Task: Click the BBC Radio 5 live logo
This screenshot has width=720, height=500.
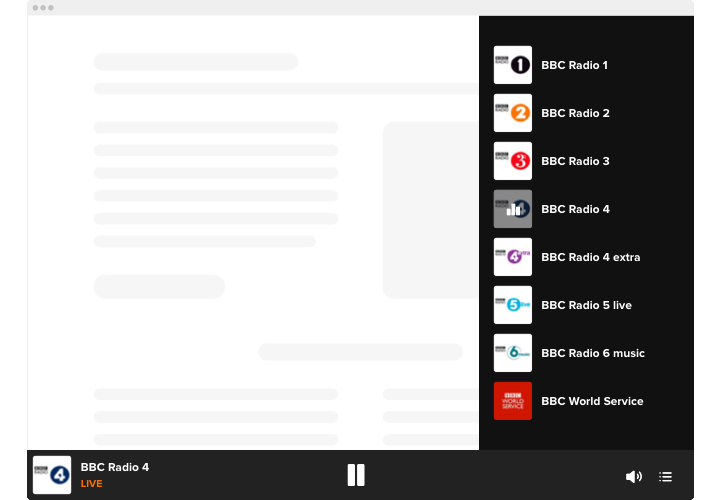Action: [x=512, y=305]
